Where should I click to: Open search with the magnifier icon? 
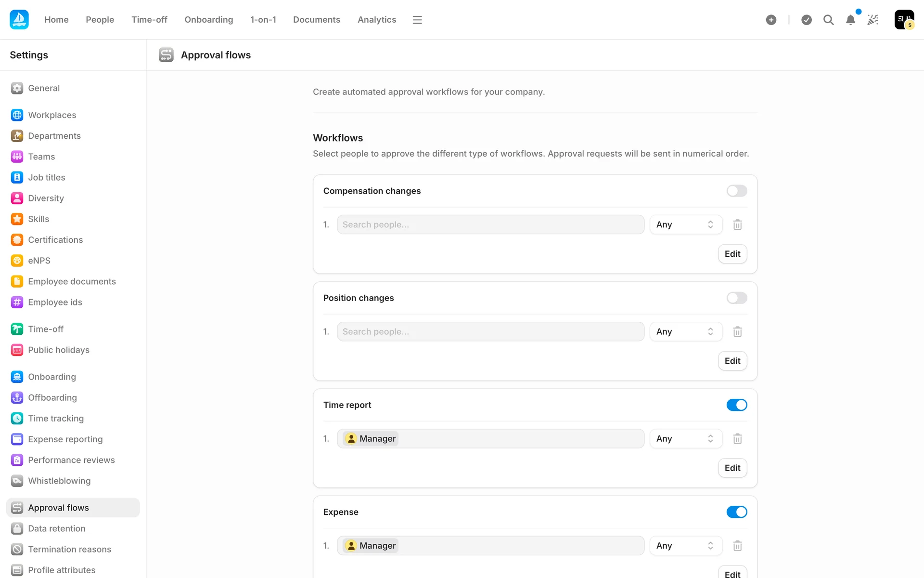828,20
